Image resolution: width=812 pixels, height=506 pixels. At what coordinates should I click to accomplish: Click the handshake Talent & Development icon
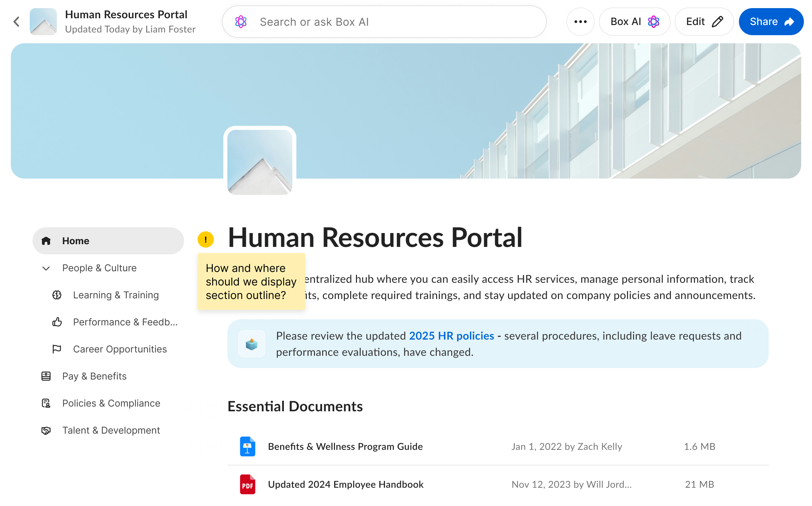[46, 430]
